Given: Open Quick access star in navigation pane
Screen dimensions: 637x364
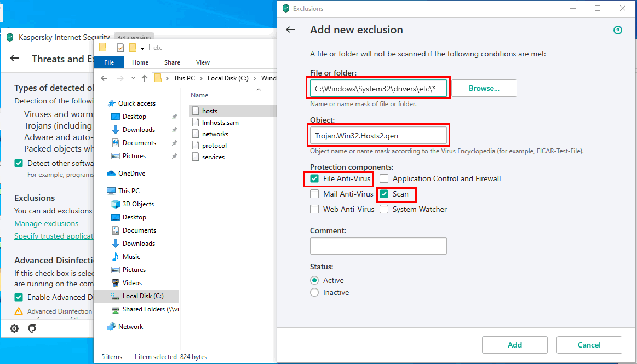Looking at the screenshot, I should (112, 103).
